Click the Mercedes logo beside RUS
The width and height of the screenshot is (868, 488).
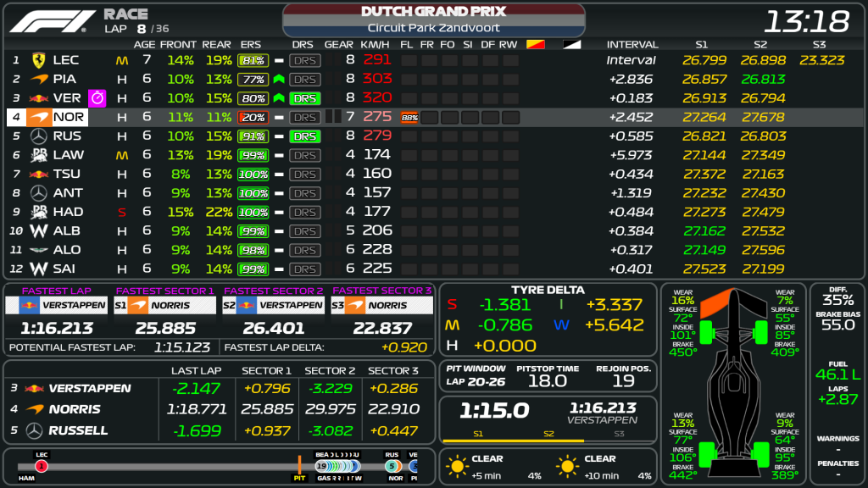click(x=38, y=136)
